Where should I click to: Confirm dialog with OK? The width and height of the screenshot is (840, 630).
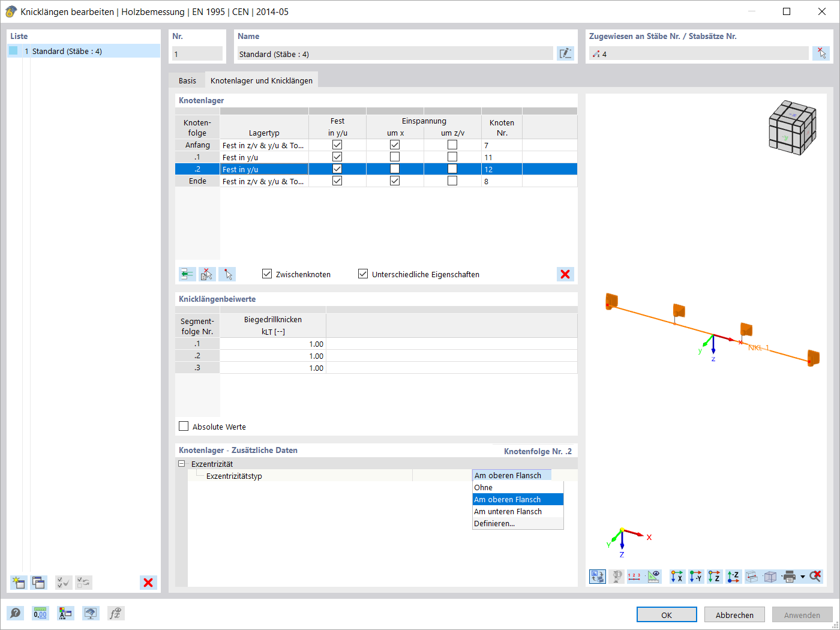coord(667,614)
